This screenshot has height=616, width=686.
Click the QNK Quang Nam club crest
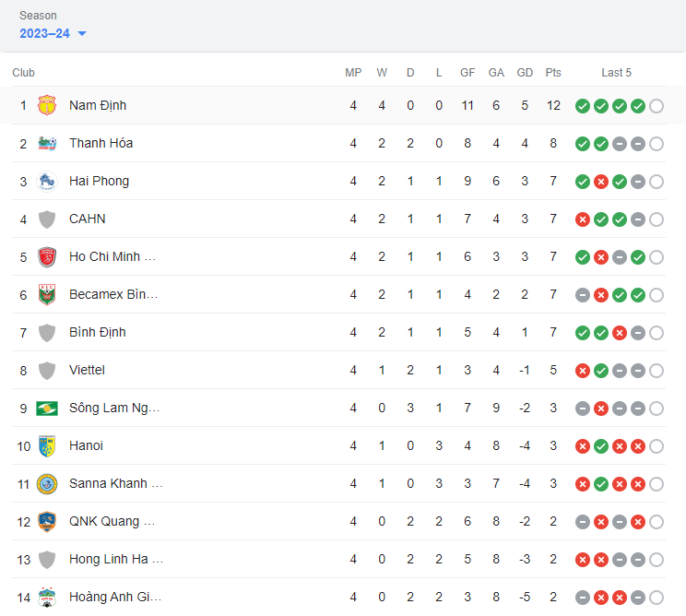[47, 522]
